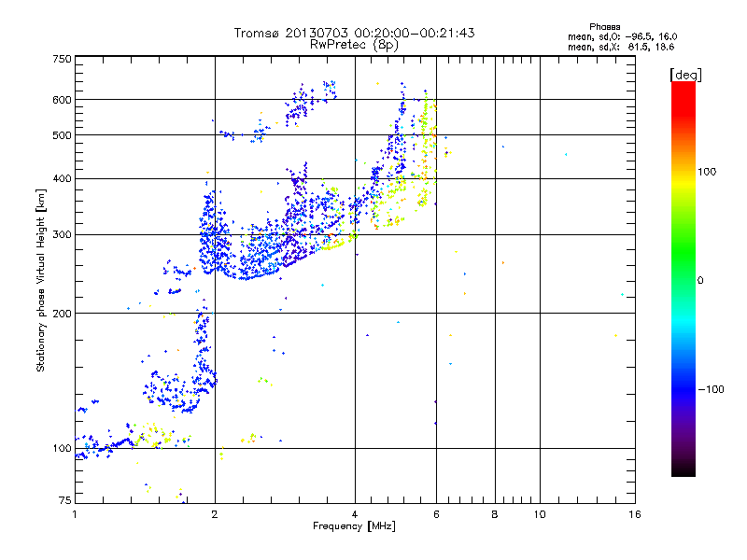Click the 'Phases' heading

[x=604, y=27]
